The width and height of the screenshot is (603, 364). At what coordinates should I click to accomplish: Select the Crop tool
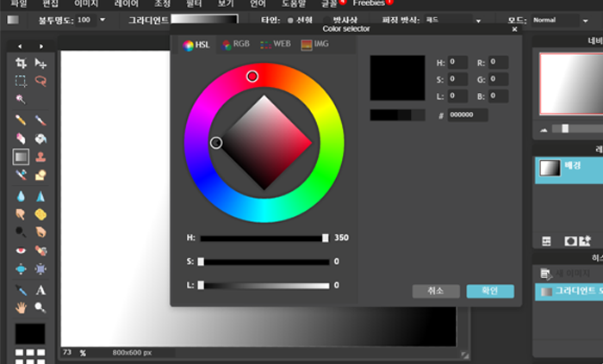click(22, 64)
